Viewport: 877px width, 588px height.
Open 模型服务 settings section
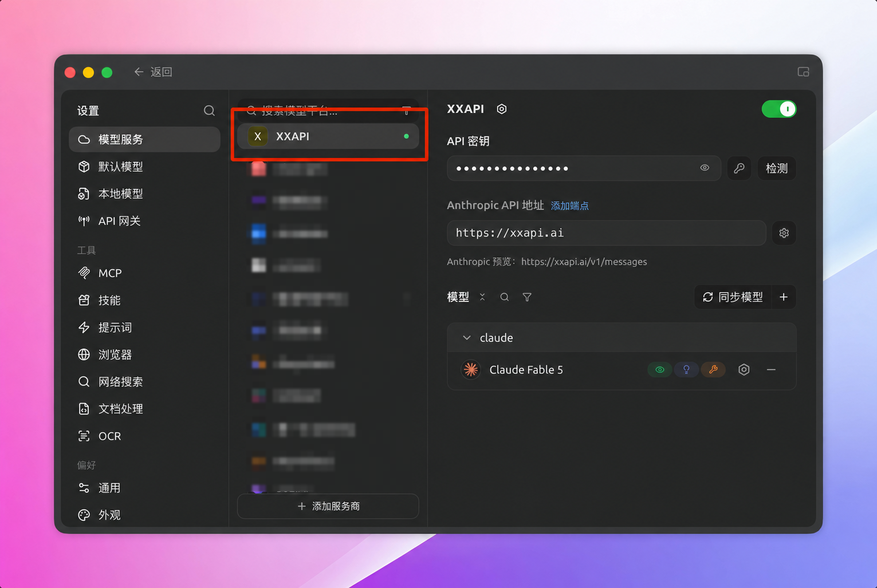144,139
